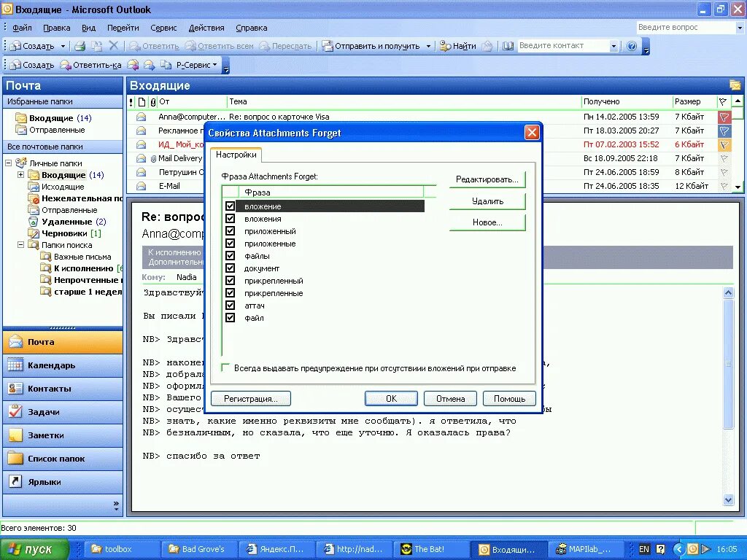This screenshot has height=560, width=747.
Task: Click the Удалить button in dialog
Action: point(487,201)
